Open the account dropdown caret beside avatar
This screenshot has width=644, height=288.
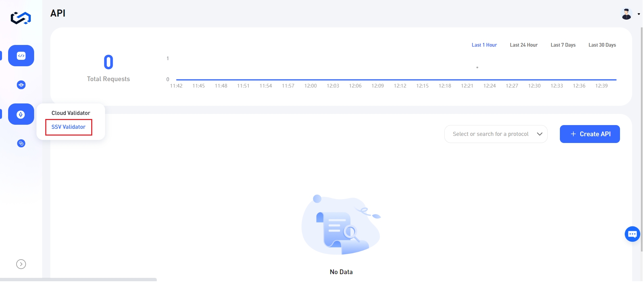coord(639,14)
